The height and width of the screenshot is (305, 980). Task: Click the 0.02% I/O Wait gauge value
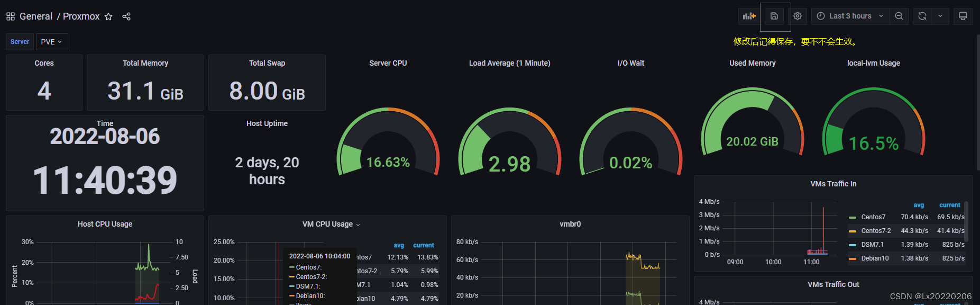coord(631,163)
